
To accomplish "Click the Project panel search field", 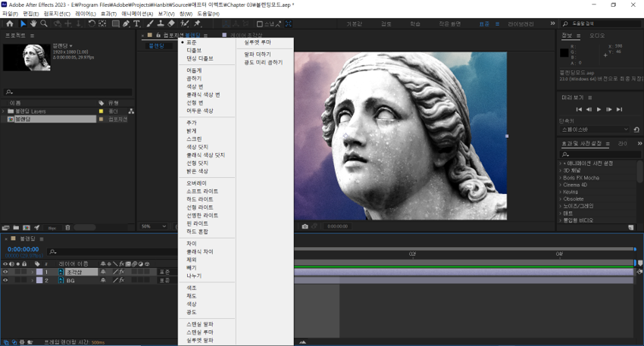I will click(67, 92).
